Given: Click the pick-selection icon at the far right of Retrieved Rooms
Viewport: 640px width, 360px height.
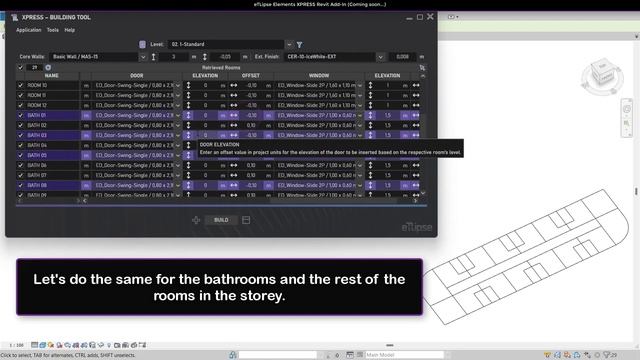Looking at the screenshot, I should pyautogui.click(x=422, y=67).
